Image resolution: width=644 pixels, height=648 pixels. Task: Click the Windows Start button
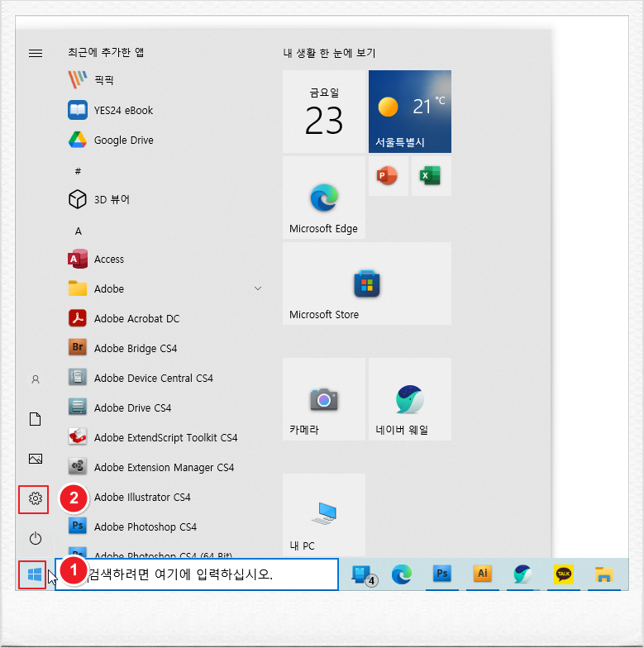pos(35,574)
